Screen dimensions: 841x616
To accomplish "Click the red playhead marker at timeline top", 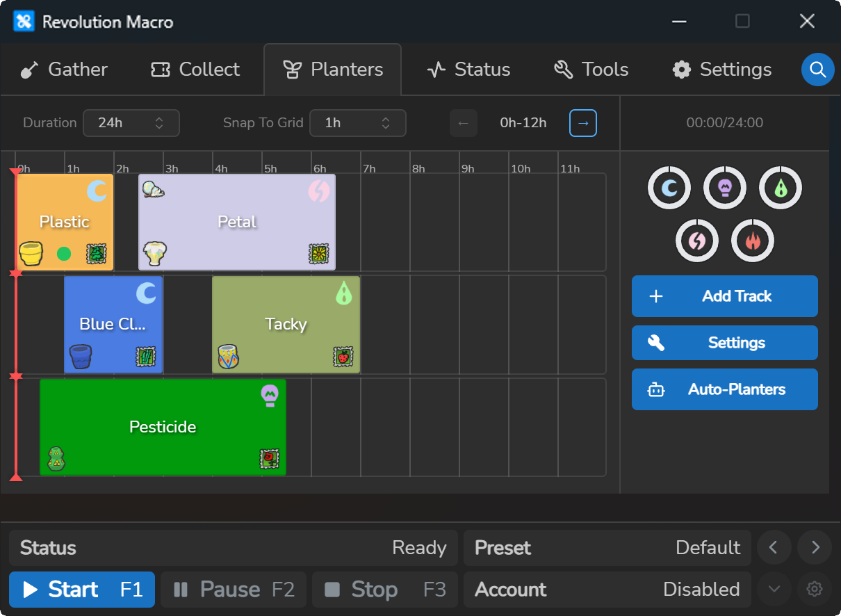I will [x=16, y=172].
